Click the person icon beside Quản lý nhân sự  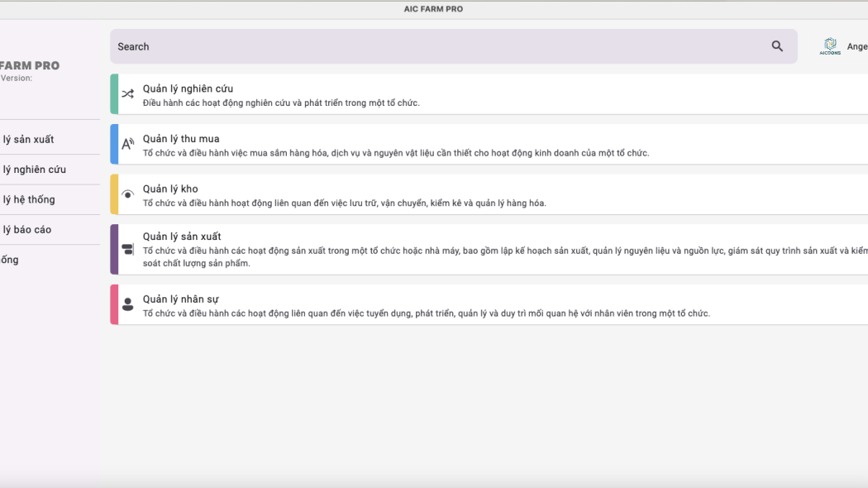click(127, 304)
